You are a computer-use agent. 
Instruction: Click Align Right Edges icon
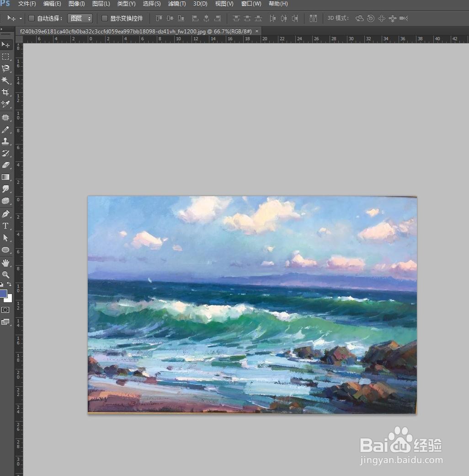[x=217, y=18]
